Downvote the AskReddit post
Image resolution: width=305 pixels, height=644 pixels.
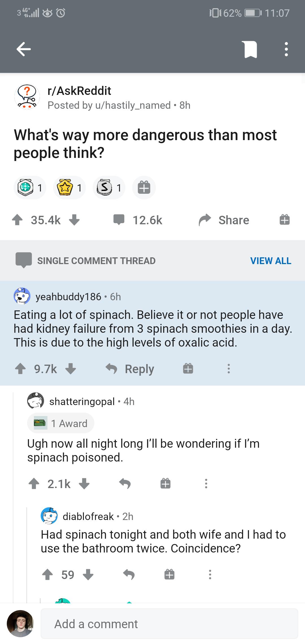tap(74, 220)
